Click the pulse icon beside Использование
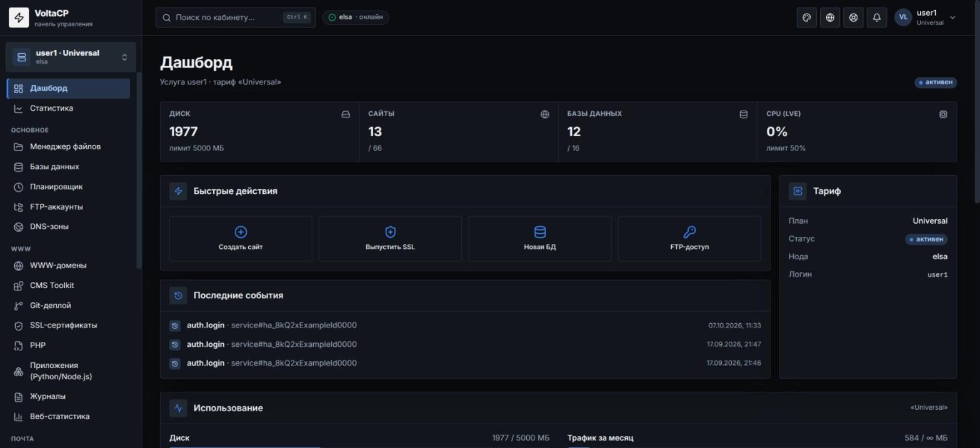Screen dimensions: 980x448 pos(178,408)
